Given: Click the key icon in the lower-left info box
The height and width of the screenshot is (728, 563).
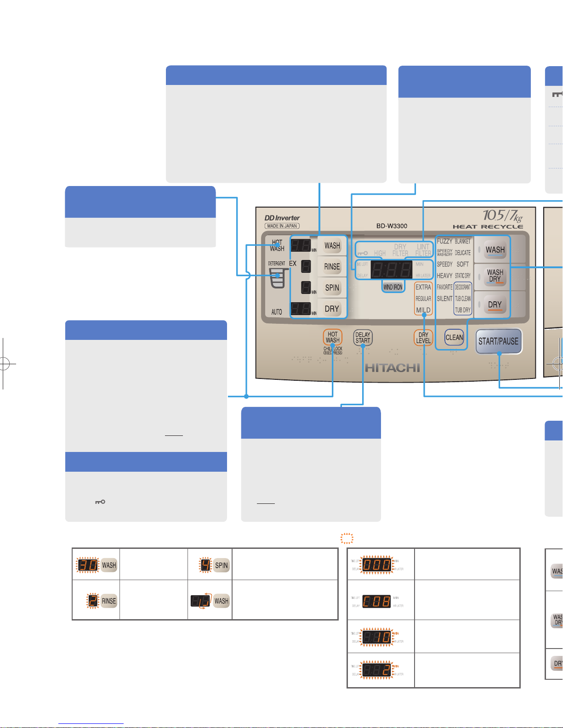Looking at the screenshot, I should pos(100,502).
